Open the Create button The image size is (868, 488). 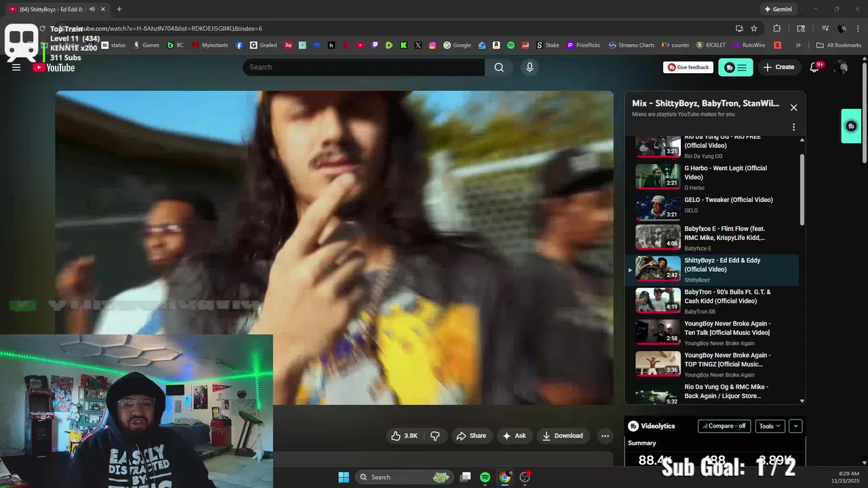[778, 67]
